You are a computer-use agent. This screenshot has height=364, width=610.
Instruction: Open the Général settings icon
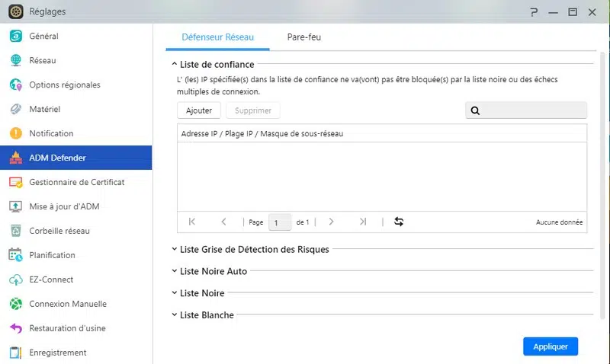pos(15,36)
